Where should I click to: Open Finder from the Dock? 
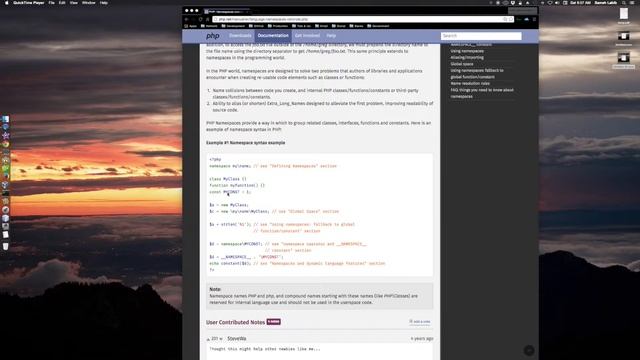tap(5, 119)
